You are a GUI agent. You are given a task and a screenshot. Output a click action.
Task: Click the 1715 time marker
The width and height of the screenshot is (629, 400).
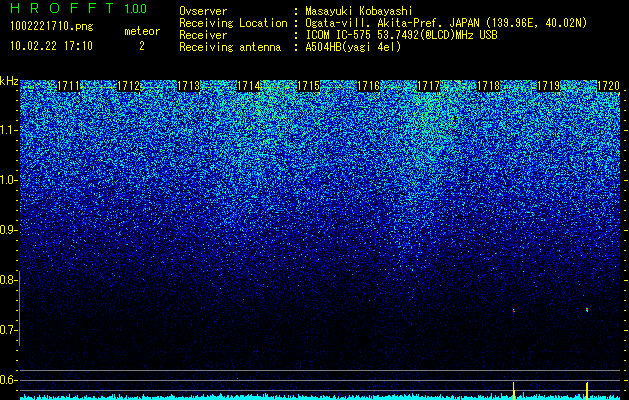coord(308,86)
